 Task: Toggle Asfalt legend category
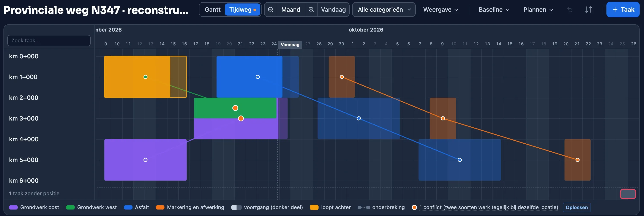[136, 207]
